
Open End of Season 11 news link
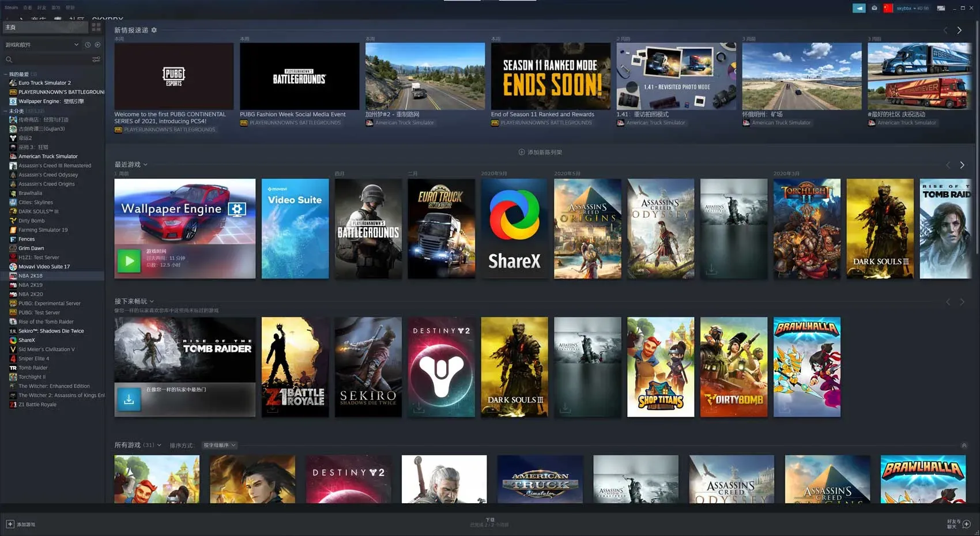pos(542,114)
